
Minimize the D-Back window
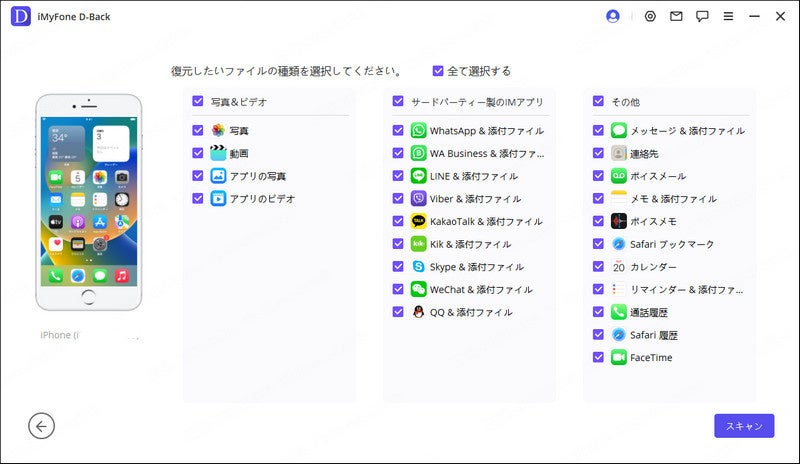(754, 16)
